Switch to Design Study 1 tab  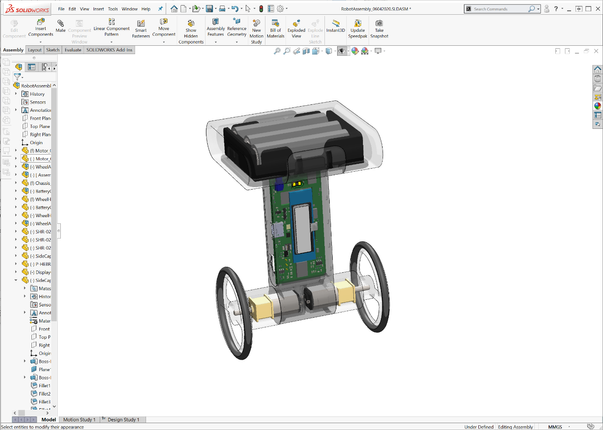(x=123, y=420)
